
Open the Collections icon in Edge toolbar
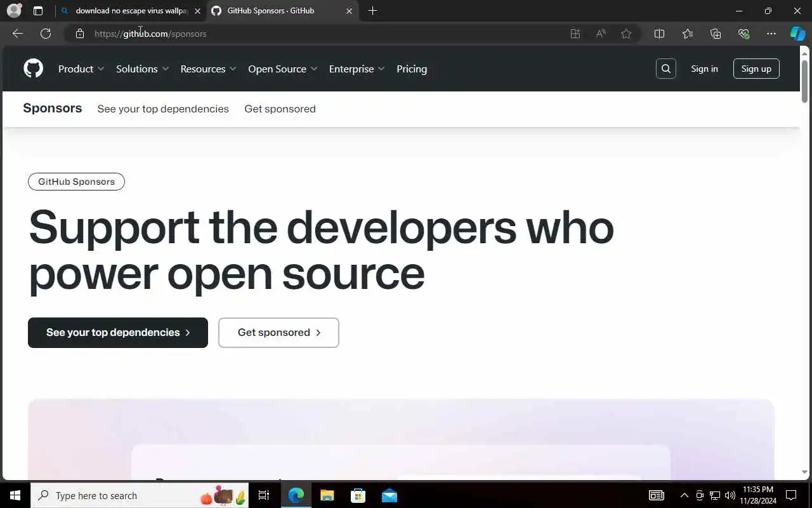point(716,34)
